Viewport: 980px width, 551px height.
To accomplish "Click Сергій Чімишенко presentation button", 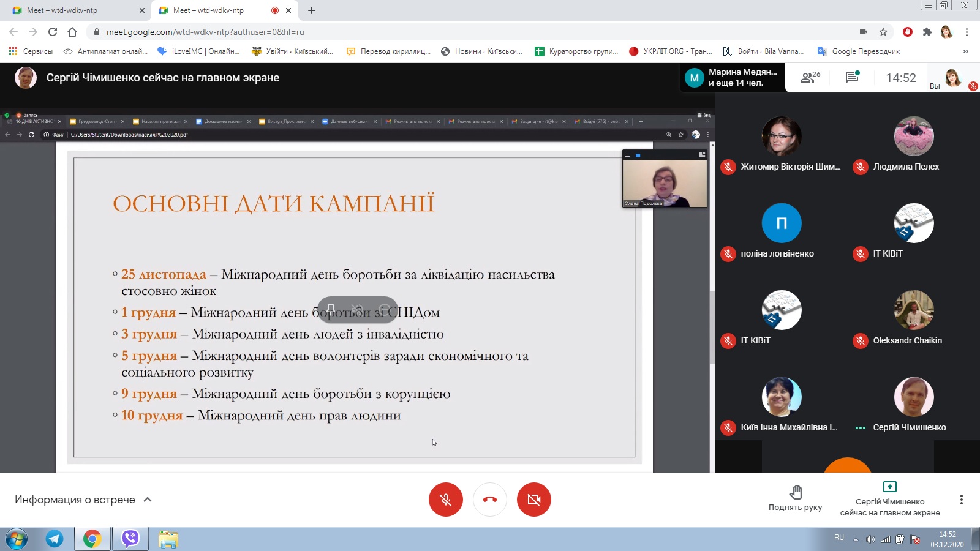I will coord(889,498).
